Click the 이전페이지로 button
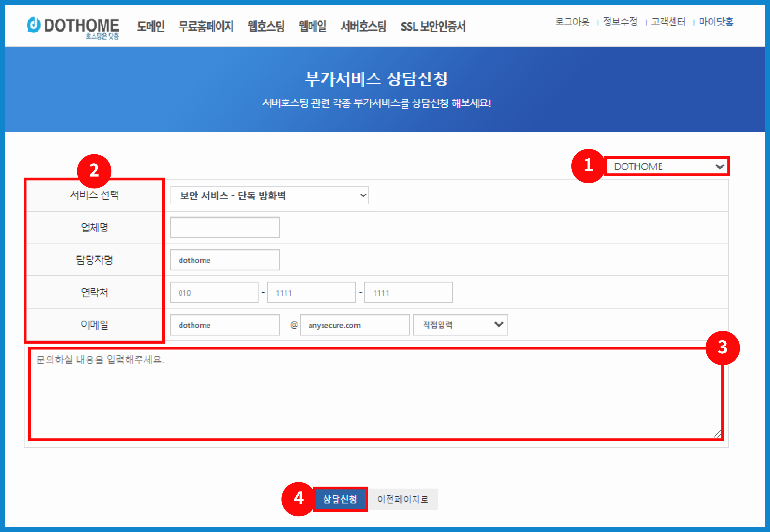This screenshot has width=770, height=532. point(403,499)
